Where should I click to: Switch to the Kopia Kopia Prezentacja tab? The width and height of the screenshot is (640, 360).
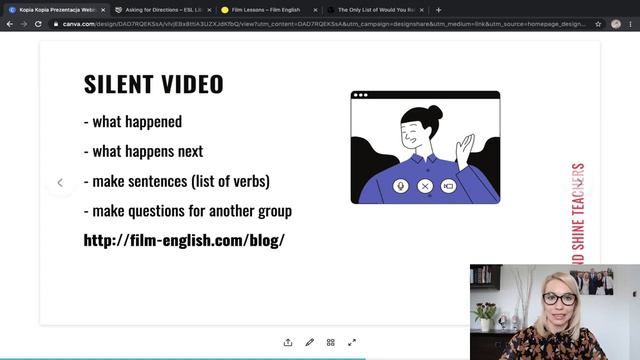[55, 10]
